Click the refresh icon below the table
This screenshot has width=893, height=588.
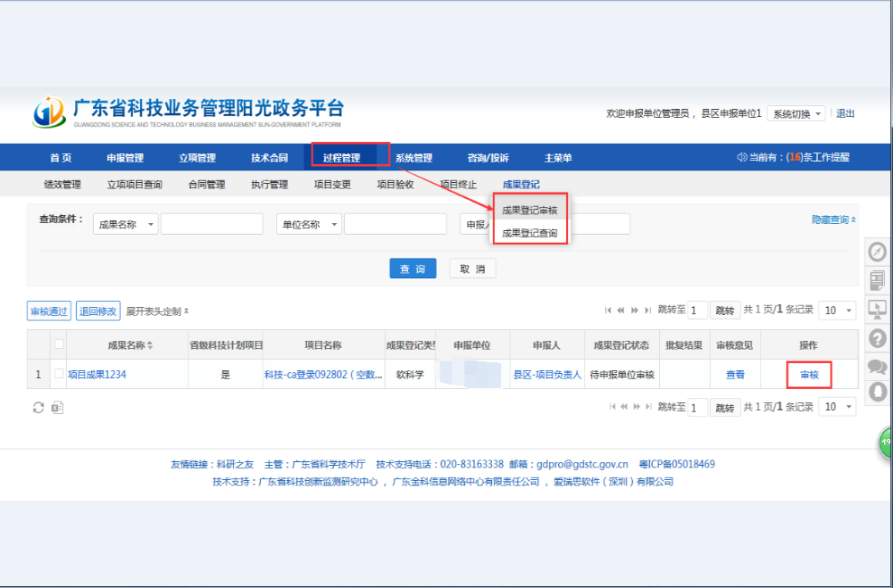pos(38,408)
